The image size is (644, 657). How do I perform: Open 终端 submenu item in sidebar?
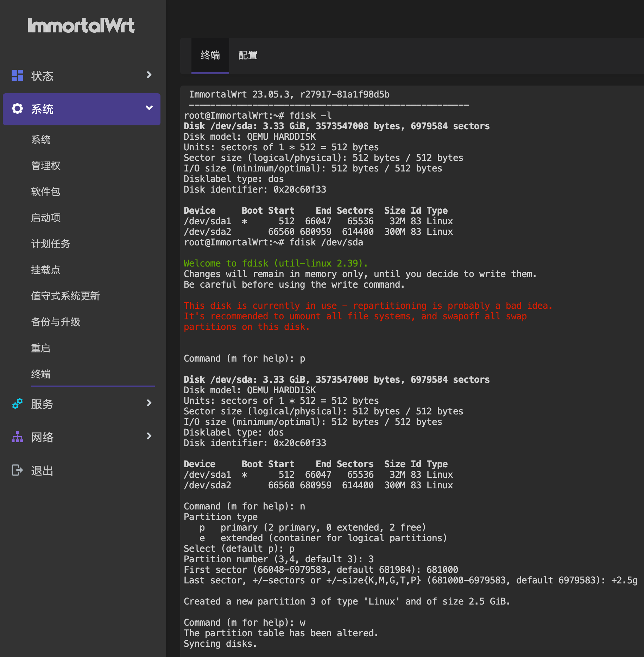point(41,374)
